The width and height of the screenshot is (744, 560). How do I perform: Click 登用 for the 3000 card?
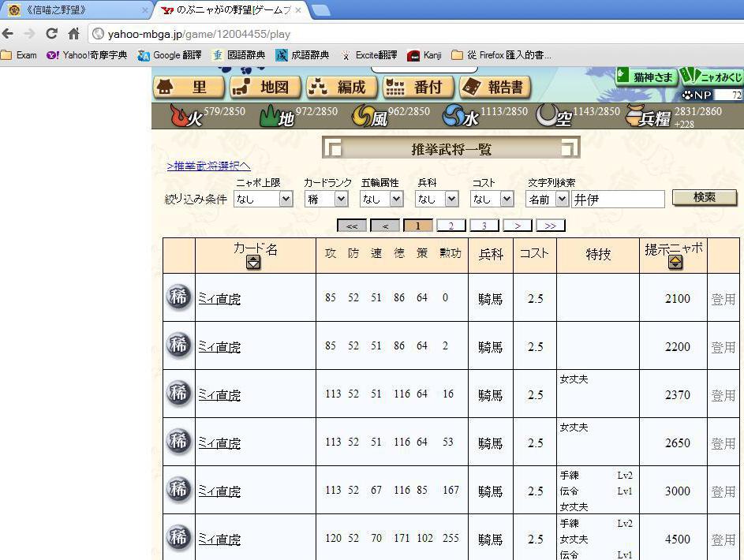pos(723,492)
